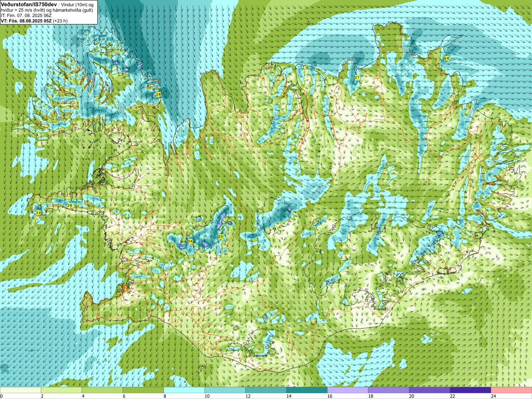Click the lavender 16–18 m/s swatch

tap(348, 390)
